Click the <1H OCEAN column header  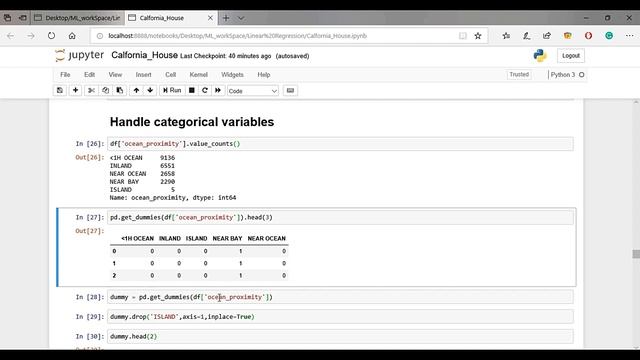pyautogui.click(x=138, y=238)
